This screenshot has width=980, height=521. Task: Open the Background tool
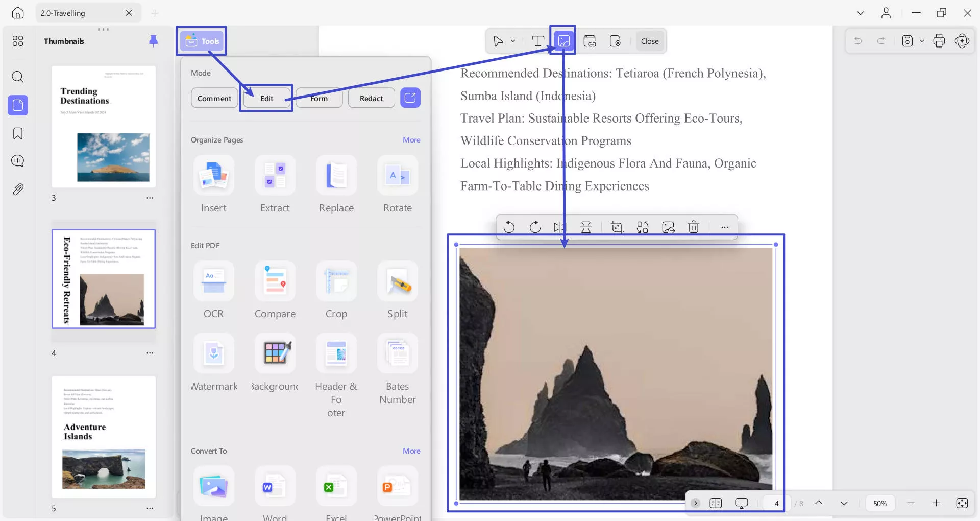click(275, 363)
